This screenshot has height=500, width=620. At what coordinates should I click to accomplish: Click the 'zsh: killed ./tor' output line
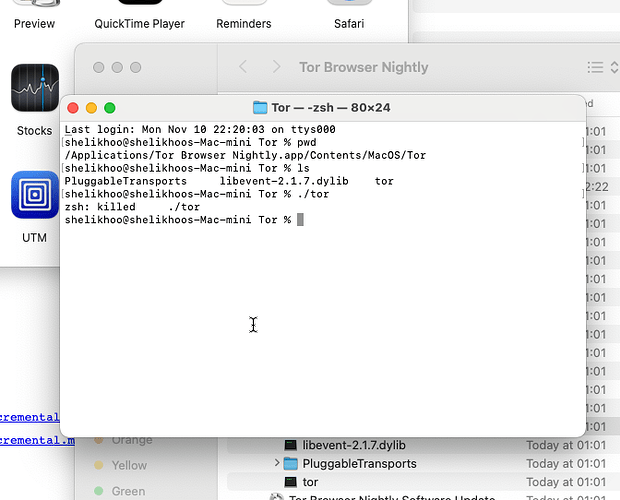coord(132,207)
